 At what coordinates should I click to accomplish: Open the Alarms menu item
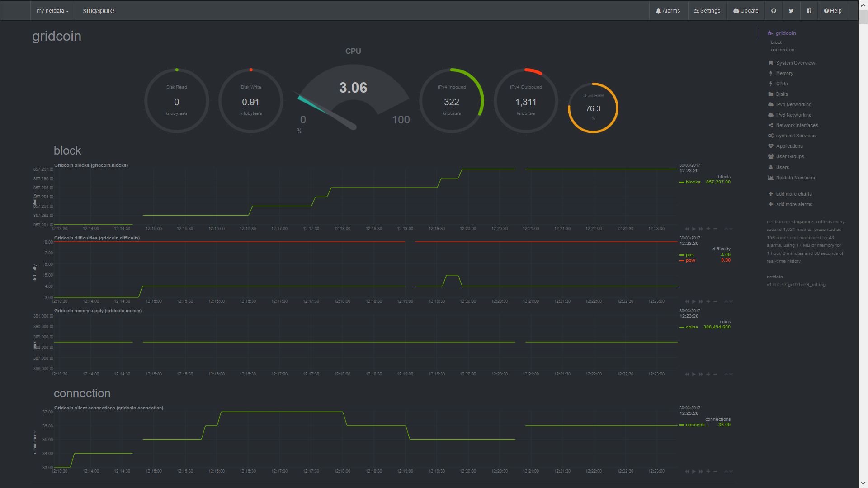pos(668,11)
